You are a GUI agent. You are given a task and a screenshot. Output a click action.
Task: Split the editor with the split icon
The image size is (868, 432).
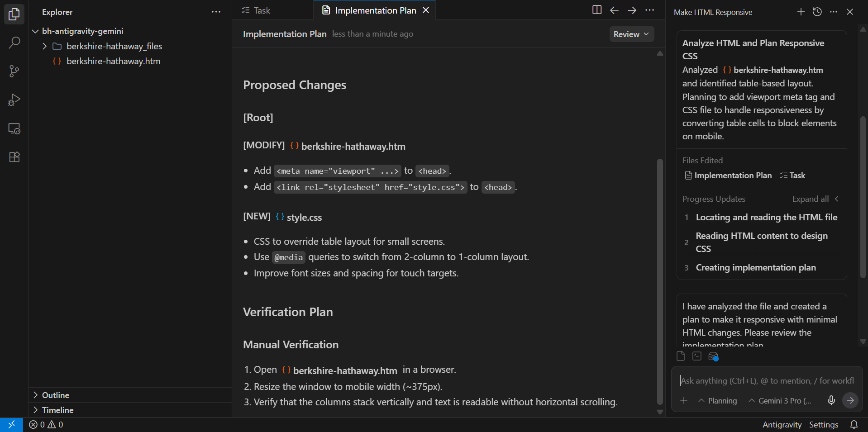tap(596, 10)
